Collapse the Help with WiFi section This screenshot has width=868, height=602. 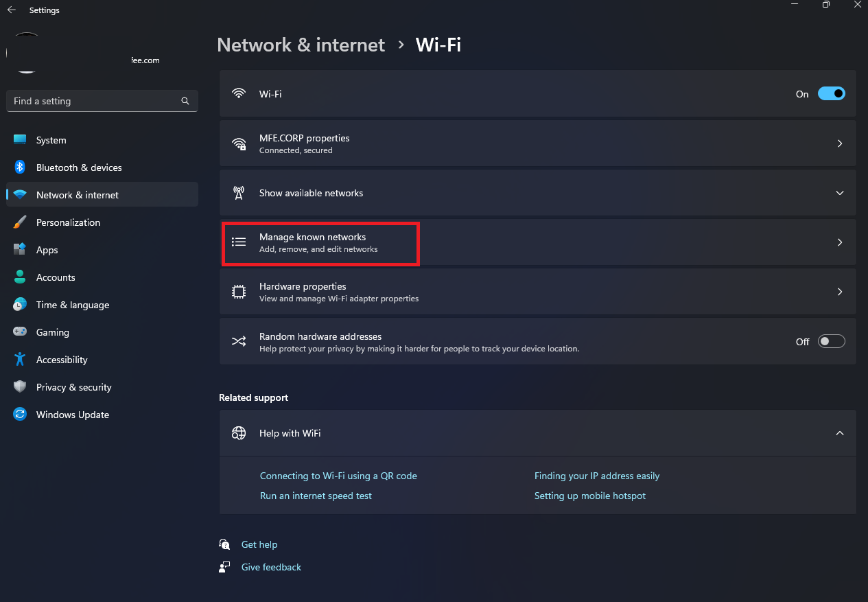tap(840, 433)
